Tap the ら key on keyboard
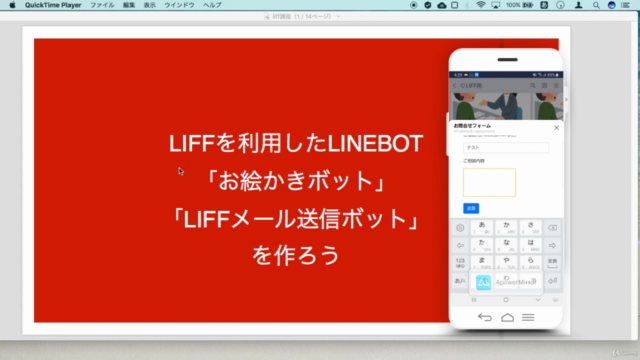 click(531, 263)
